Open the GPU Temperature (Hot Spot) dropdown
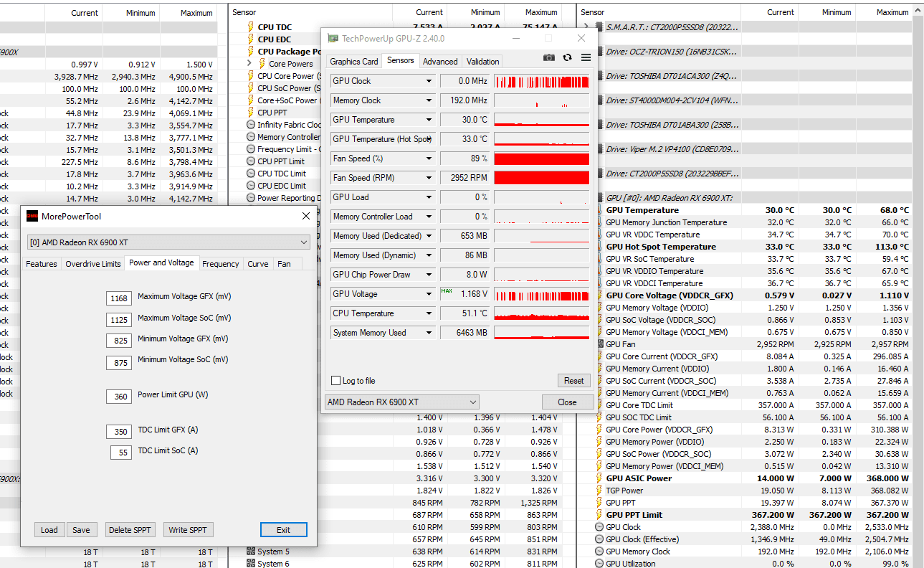924x568 pixels. [429, 139]
